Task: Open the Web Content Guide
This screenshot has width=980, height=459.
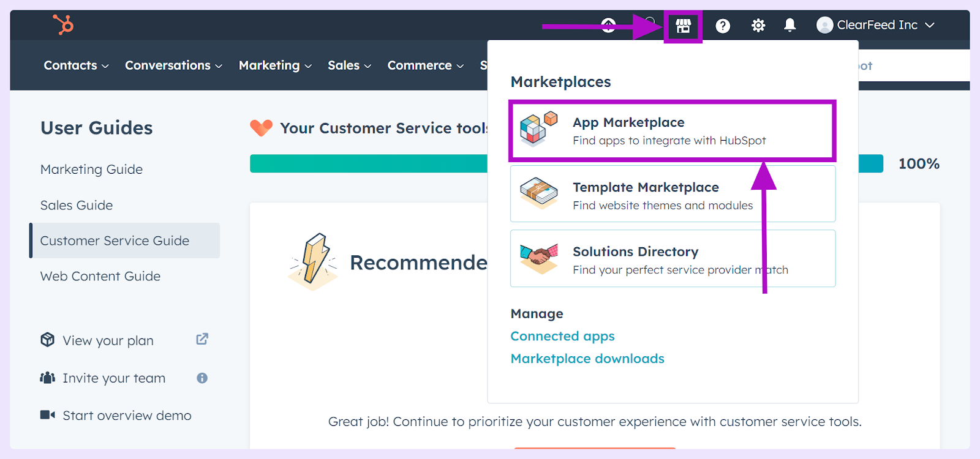Action: 100,276
